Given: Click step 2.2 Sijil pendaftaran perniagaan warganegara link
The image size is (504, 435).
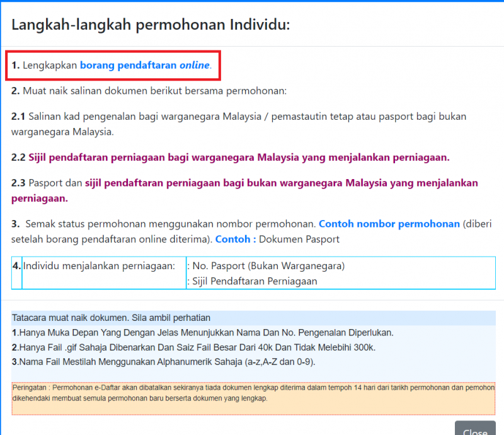Looking at the screenshot, I should click(239, 157).
